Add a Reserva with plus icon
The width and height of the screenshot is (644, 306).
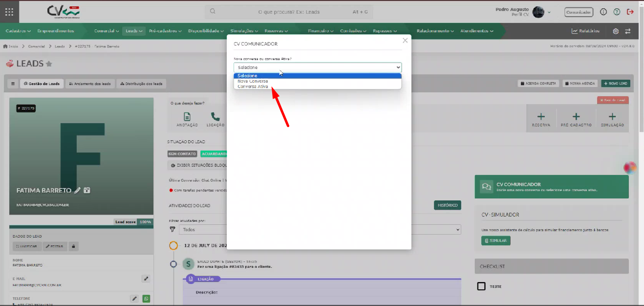click(541, 117)
